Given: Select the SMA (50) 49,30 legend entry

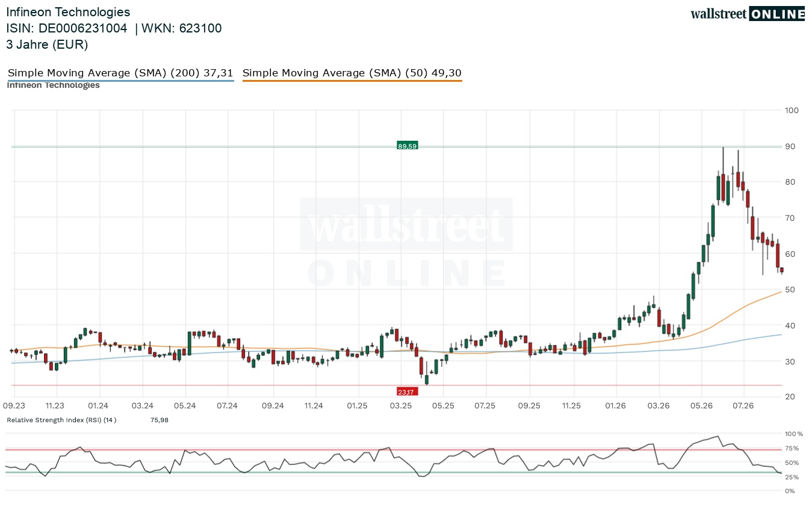Looking at the screenshot, I should coord(352,73).
